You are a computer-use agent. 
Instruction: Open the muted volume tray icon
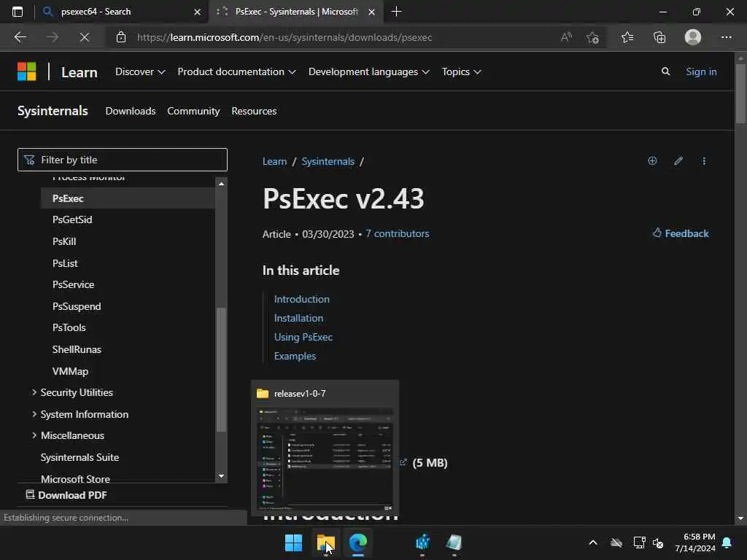tap(658, 542)
